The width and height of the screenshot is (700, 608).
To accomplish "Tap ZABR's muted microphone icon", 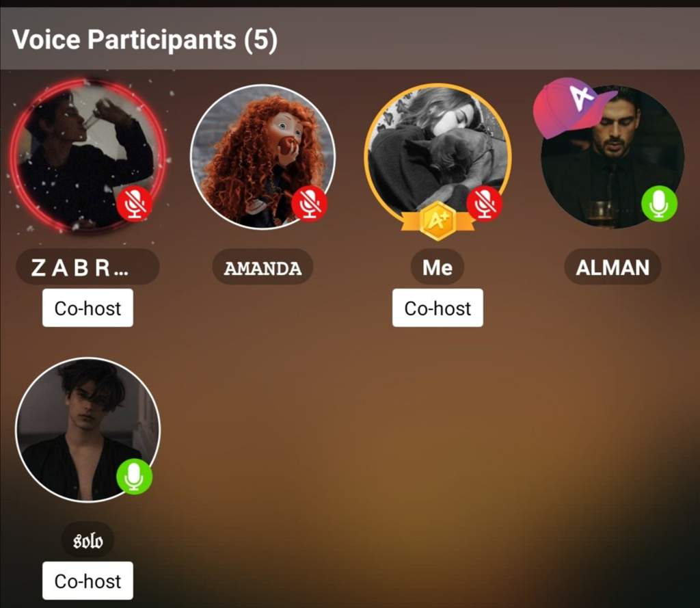I will [135, 204].
